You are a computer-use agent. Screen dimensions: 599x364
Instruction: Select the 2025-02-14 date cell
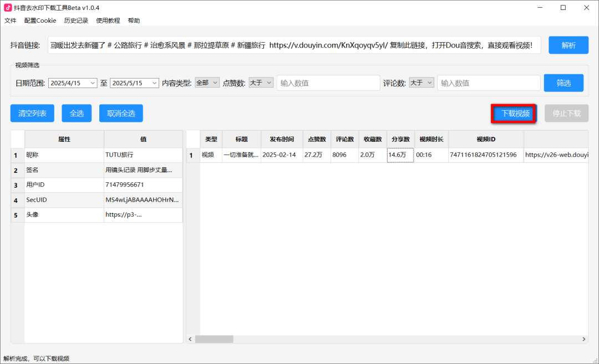[282, 155]
